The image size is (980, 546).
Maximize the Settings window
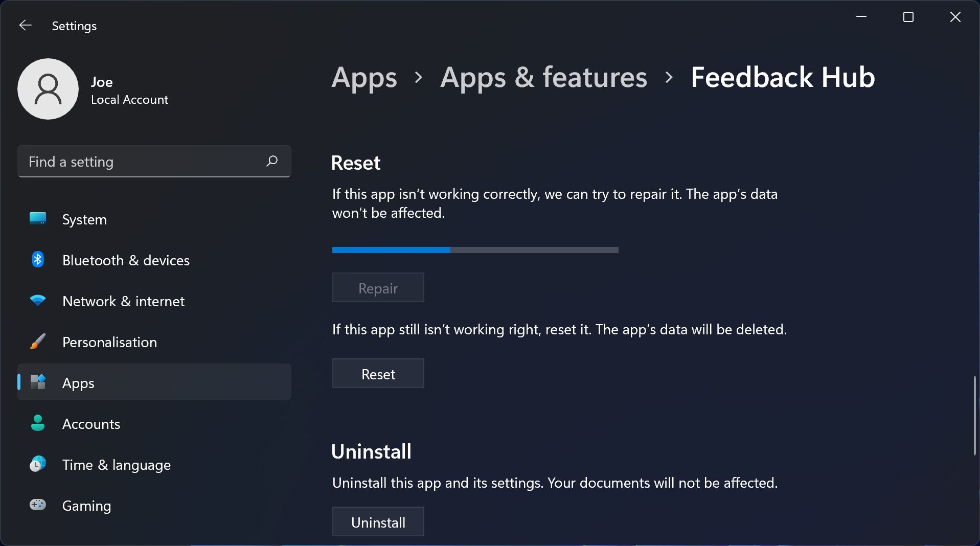[x=908, y=17]
